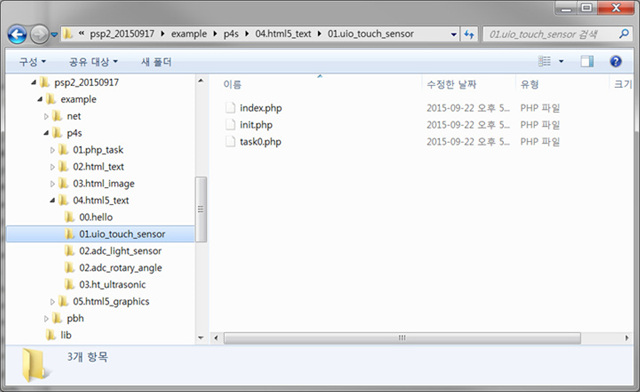This screenshot has width=640, height=392.
Task: Collapse the p4s tree node
Action: (x=46, y=133)
